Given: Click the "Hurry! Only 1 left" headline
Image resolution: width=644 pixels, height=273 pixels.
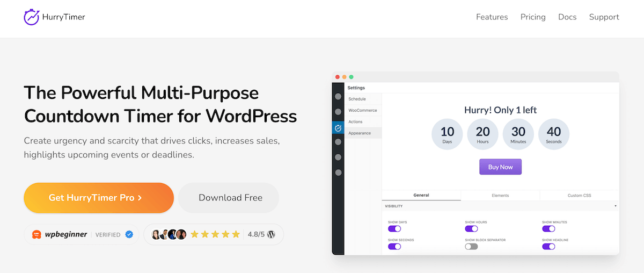Looking at the screenshot, I should tap(500, 110).
